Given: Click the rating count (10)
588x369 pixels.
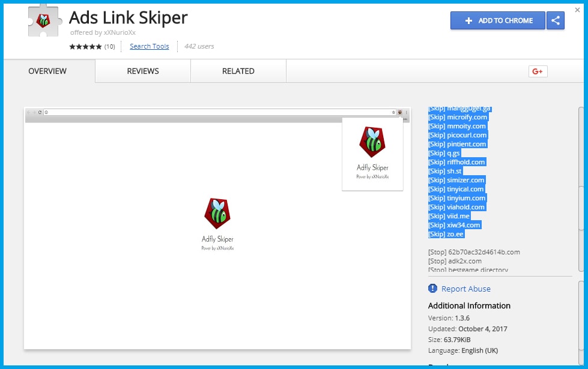Looking at the screenshot, I should point(109,46).
